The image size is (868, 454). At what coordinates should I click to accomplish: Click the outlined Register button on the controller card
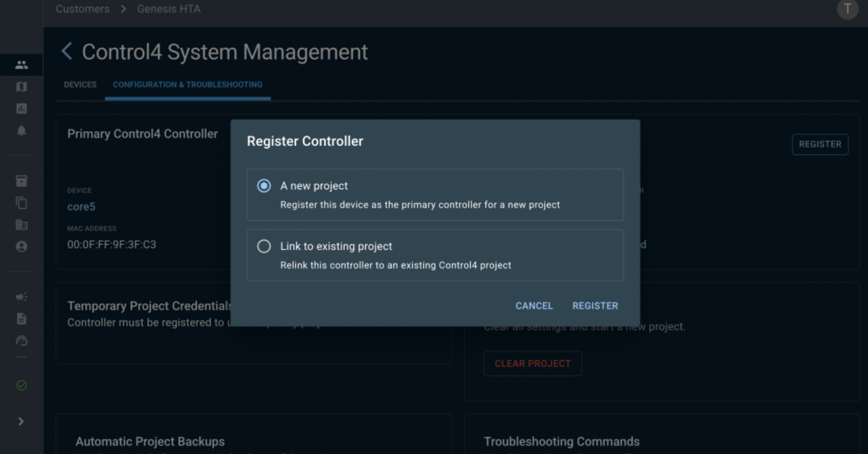point(820,144)
